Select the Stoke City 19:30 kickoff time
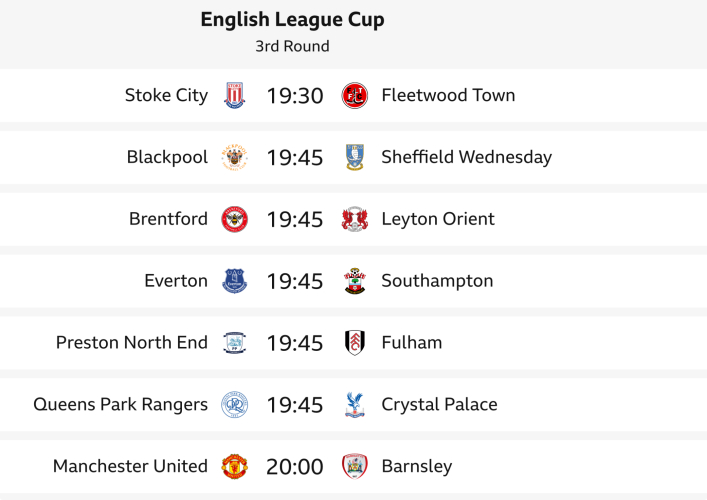 pyautogui.click(x=295, y=96)
